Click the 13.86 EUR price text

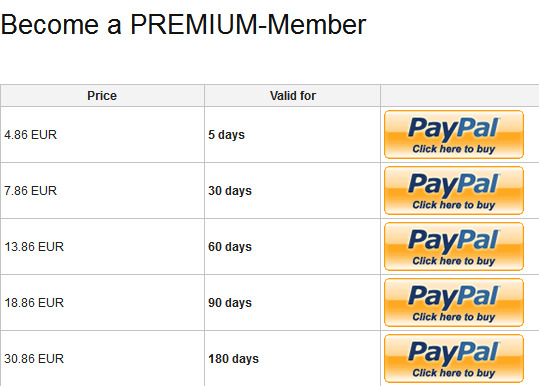pyautogui.click(x=34, y=246)
